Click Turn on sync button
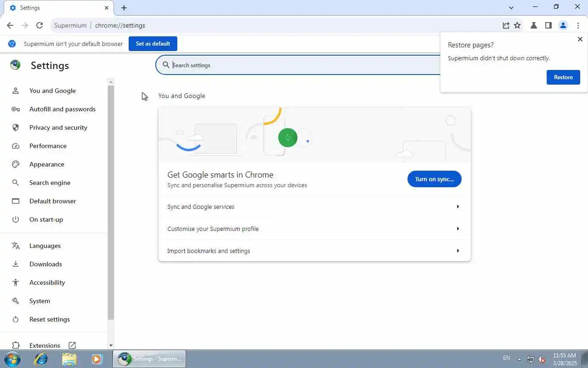This screenshot has height=368, width=588. pos(434,179)
